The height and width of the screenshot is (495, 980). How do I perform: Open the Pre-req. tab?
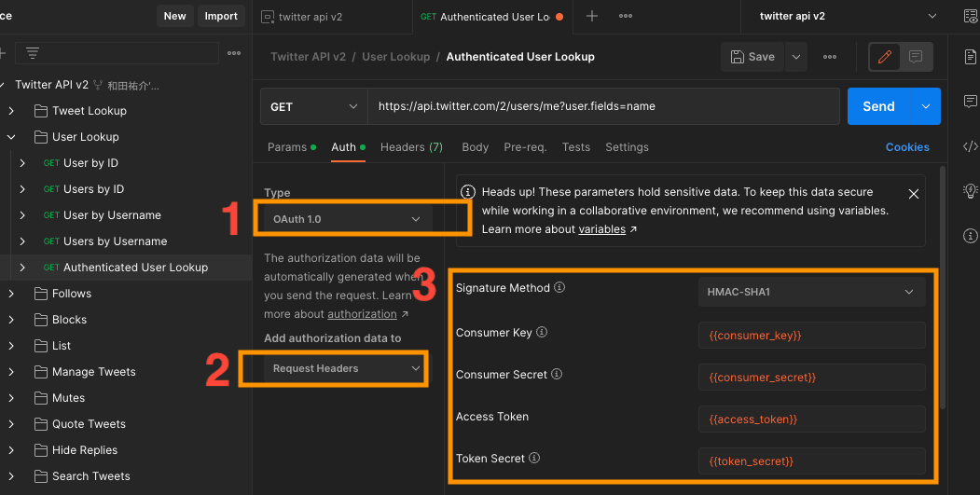(x=525, y=147)
